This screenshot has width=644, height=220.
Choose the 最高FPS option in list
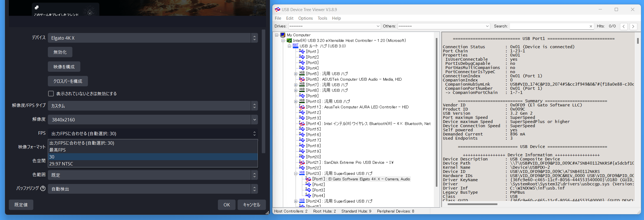(58, 150)
